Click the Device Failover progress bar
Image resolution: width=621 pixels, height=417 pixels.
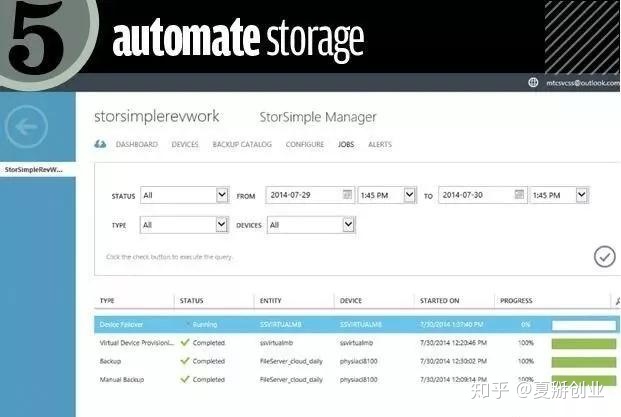[584, 325]
